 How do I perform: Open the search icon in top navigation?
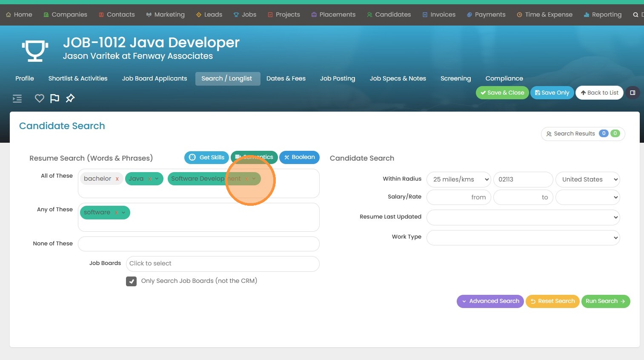click(x=635, y=15)
